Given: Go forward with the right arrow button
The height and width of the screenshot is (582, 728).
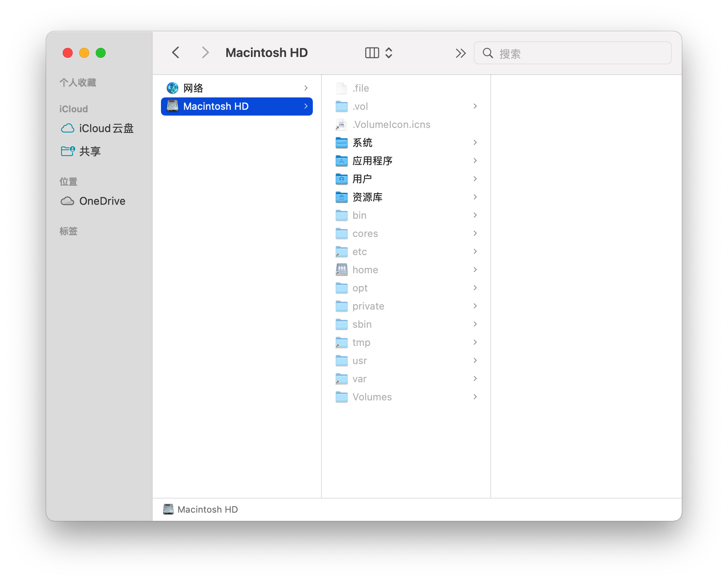Looking at the screenshot, I should click(x=205, y=53).
